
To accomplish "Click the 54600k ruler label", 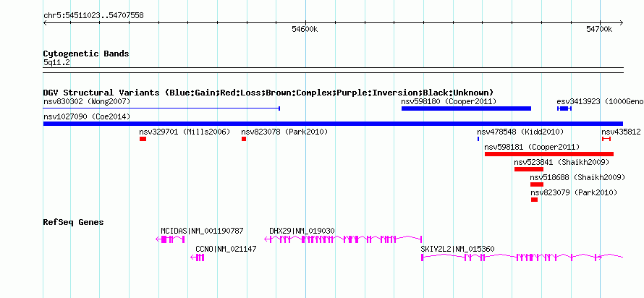I will click(x=305, y=30).
